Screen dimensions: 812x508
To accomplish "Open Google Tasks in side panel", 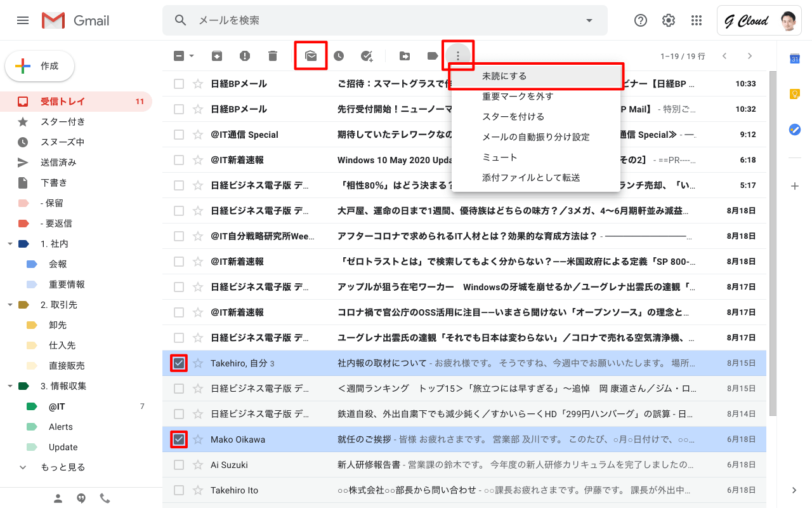I will pyautogui.click(x=794, y=130).
